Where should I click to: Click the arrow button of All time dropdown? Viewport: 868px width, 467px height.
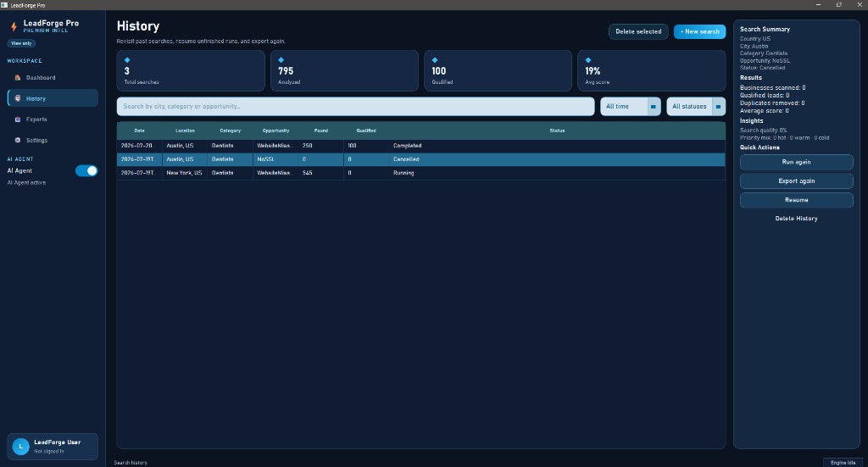(654, 106)
